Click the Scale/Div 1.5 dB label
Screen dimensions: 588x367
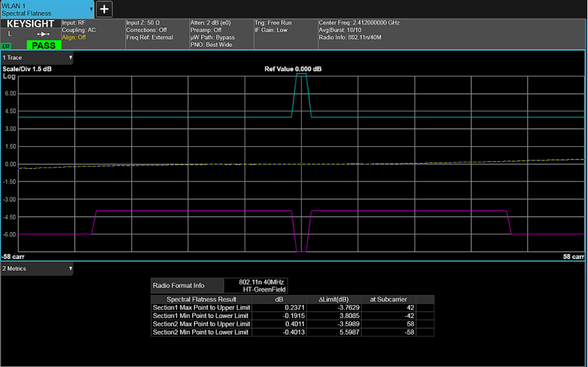click(x=27, y=69)
